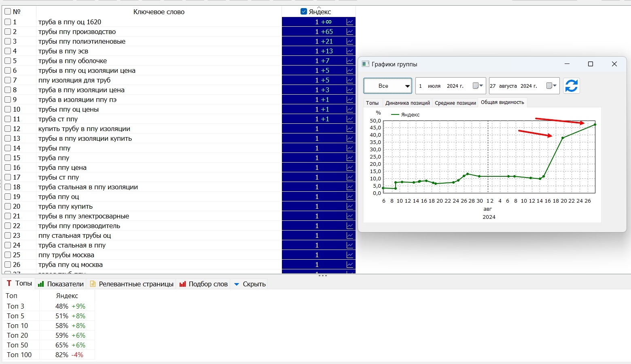The width and height of the screenshot is (631, 364).
Task: Open chart icon for 'трубы ппу полиэтиленовые'
Action: pyautogui.click(x=350, y=41)
